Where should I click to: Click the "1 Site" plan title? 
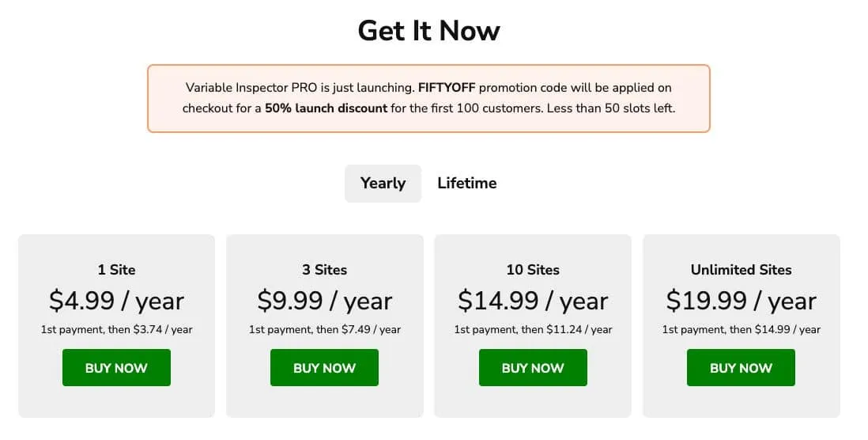point(116,270)
